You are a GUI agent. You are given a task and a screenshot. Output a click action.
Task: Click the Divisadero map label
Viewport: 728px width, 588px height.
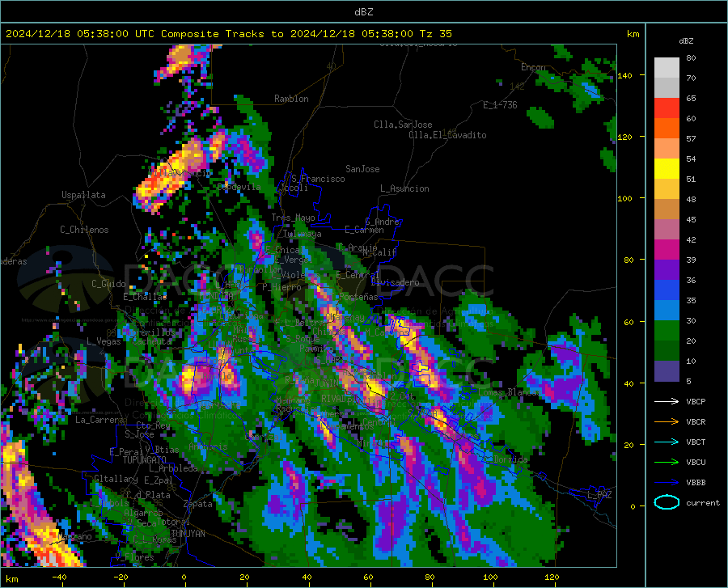point(395,282)
